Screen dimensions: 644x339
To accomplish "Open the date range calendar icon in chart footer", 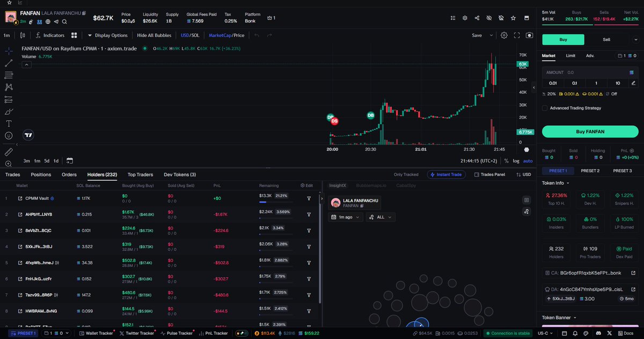I will point(69,161).
